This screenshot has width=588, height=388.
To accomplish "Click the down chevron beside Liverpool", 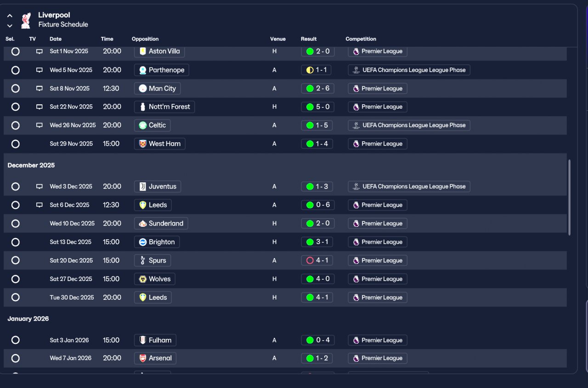I will pyautogui.click(x=10, y=26).
